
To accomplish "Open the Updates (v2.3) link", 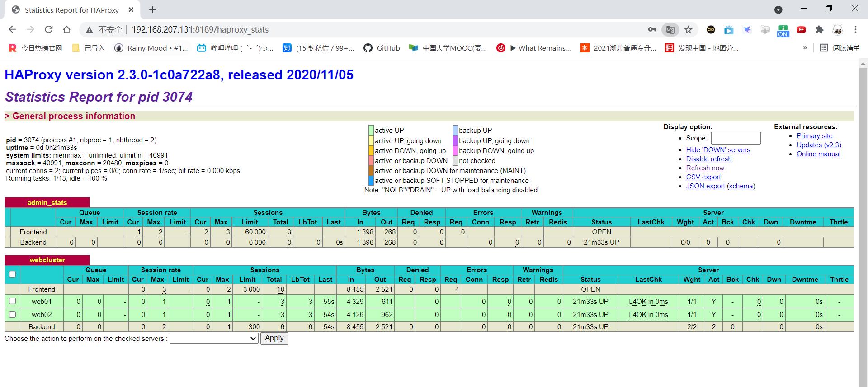I will tap(819, 145).
